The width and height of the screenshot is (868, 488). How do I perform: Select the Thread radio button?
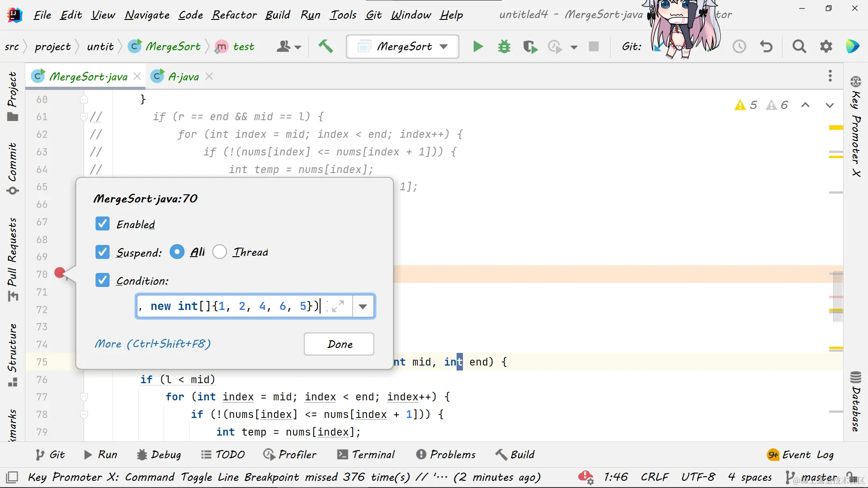coord(220,252)
